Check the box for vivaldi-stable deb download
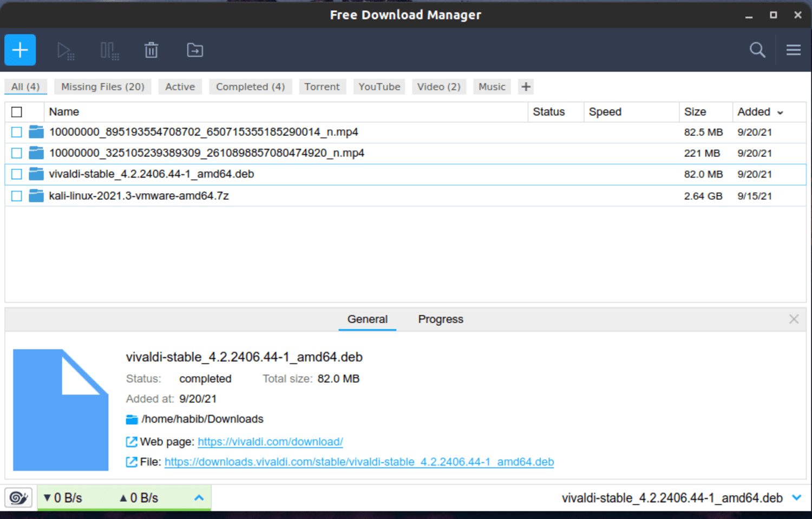812x519 pixels. pos(17,174)
